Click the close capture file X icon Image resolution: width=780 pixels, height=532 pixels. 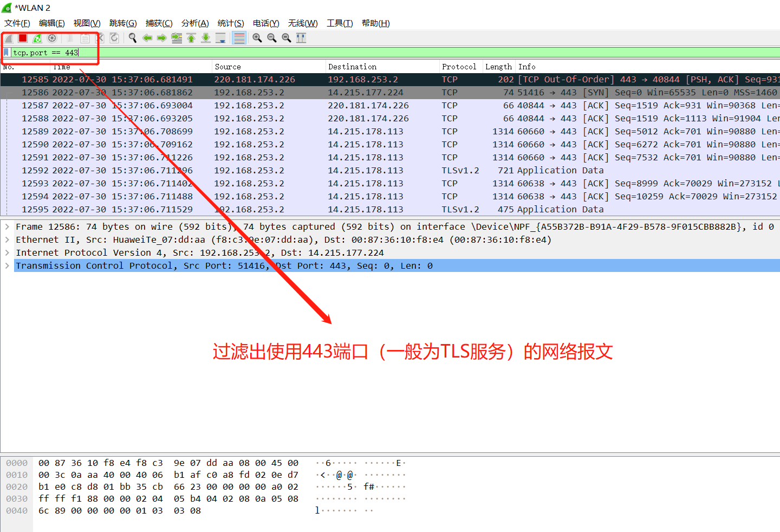coord(100,38)
